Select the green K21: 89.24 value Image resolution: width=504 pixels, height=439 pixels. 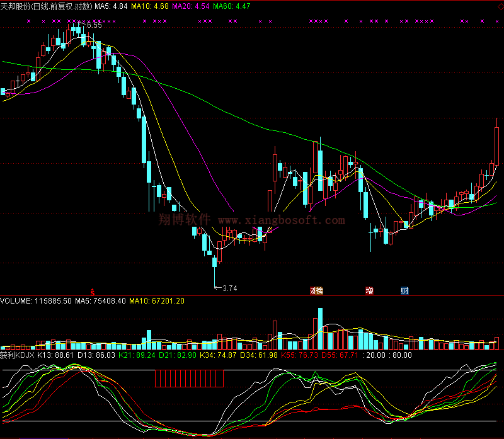pyautogui.click(x=137, y=355)
